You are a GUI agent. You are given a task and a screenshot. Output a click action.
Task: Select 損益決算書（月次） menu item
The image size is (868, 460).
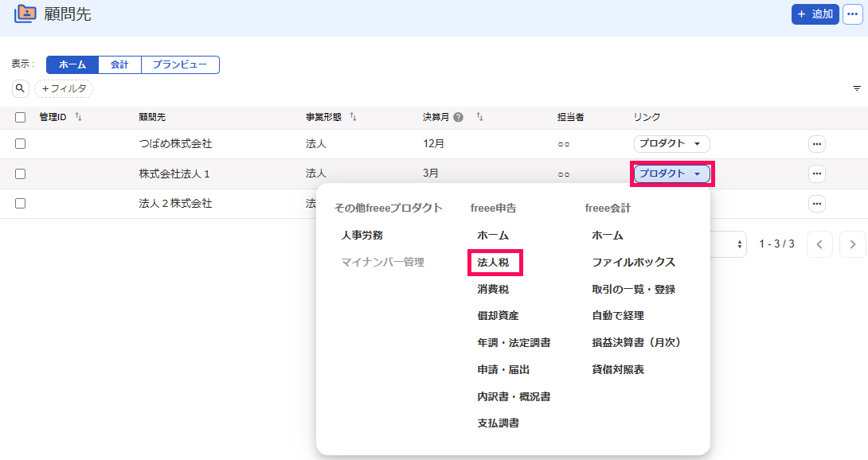636,343
